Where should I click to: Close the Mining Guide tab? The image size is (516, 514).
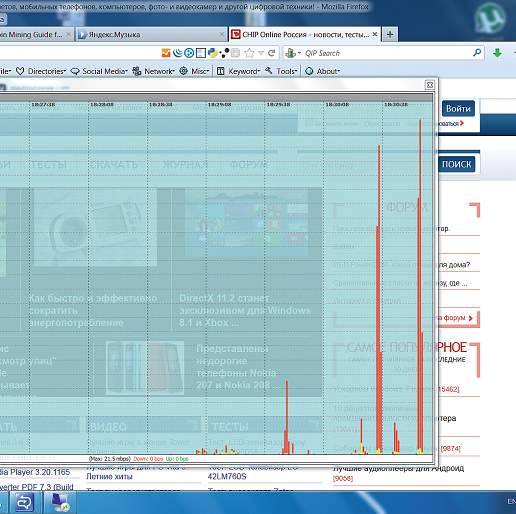point(68,34)
